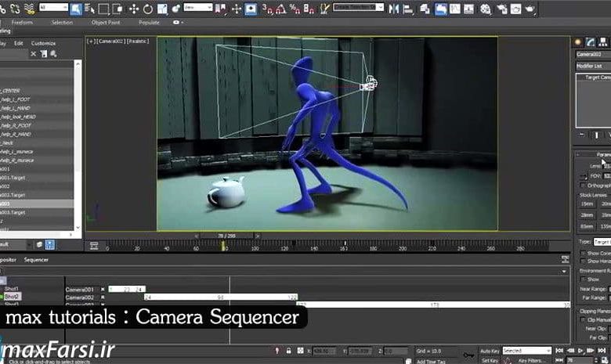Open Edit Named Selection Sets icon
The height and width of the screenshot is (364, 611).
[x=324, y=9]
